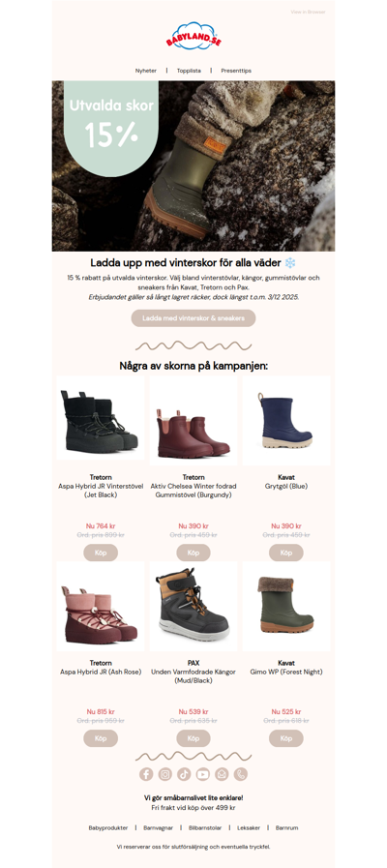Open the Leksaker footer link

(248, 828)
